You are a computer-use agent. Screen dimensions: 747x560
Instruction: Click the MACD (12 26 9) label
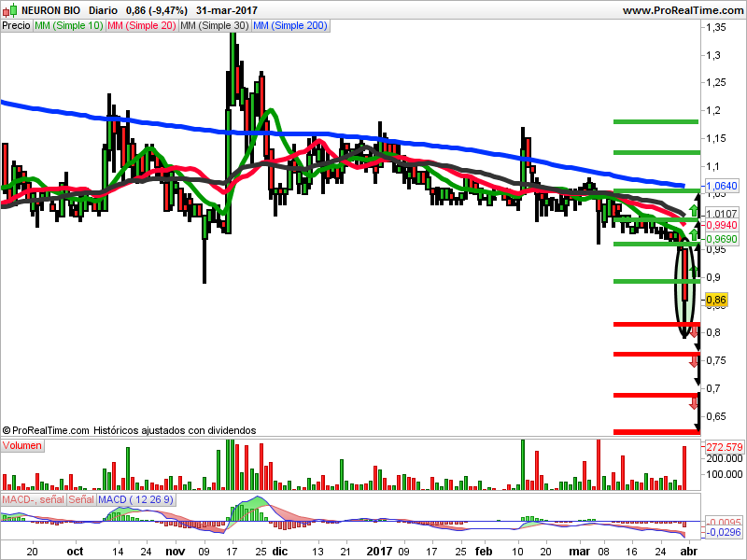tap(135, 499)
